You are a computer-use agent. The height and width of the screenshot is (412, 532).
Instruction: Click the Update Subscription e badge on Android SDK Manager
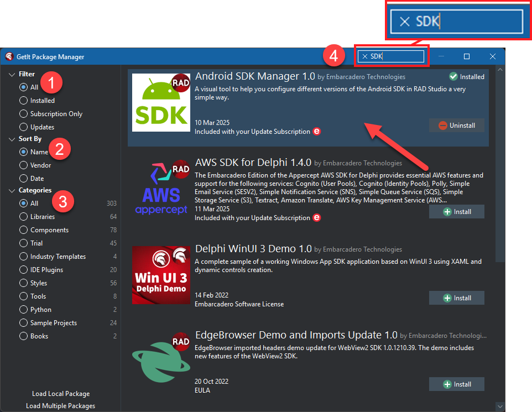pos(316,131)
